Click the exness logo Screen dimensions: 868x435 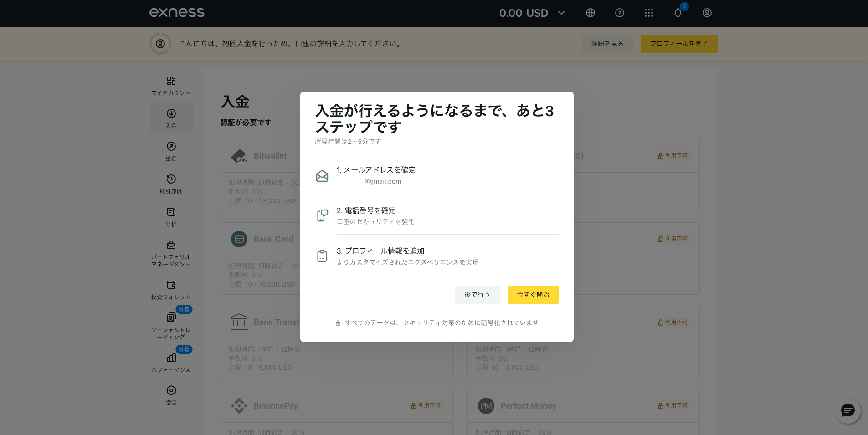(177, 13)
